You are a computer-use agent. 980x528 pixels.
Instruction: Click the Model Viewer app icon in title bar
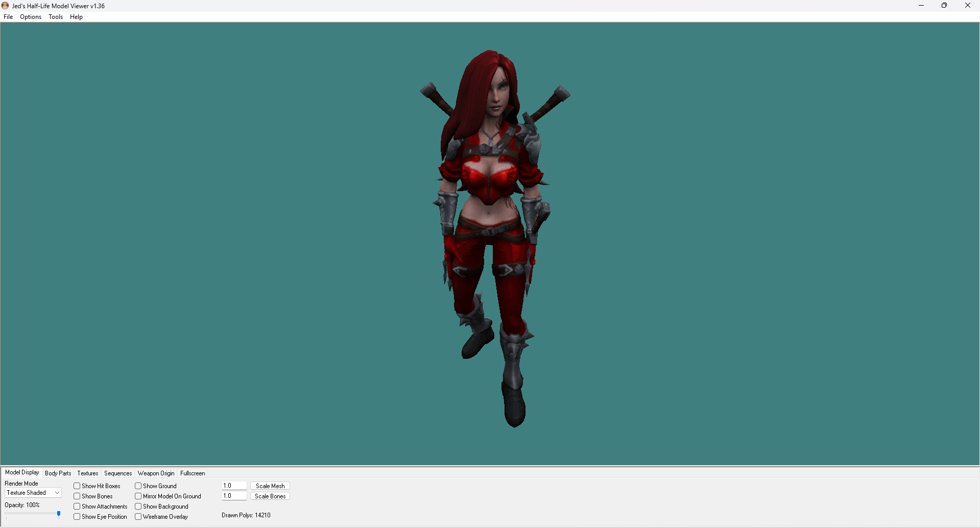5,6
